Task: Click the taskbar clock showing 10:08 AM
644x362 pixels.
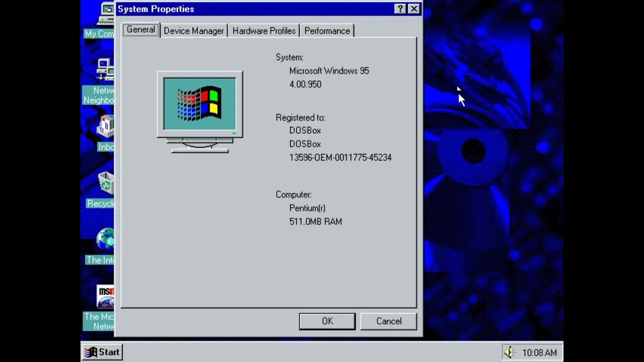Action: 539,353
